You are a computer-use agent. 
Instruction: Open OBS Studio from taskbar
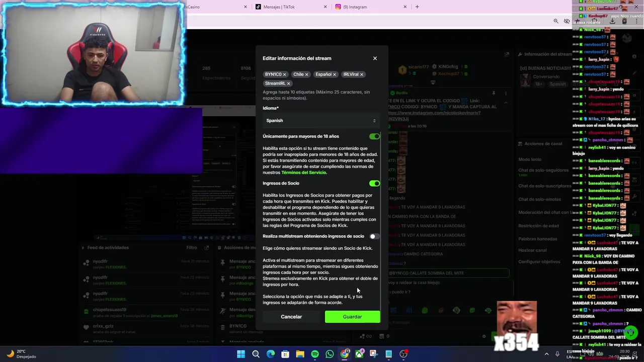click(404, 354)
